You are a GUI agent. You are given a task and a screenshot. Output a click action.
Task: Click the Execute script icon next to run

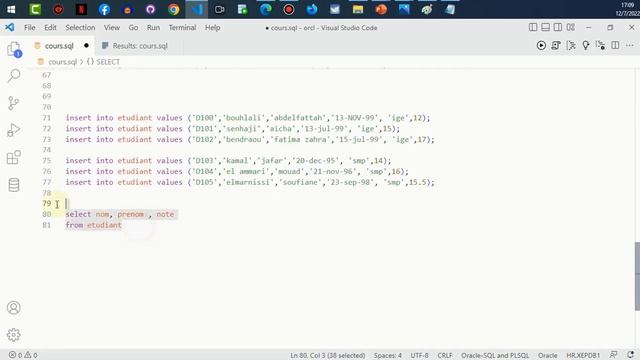coord(556,45)
